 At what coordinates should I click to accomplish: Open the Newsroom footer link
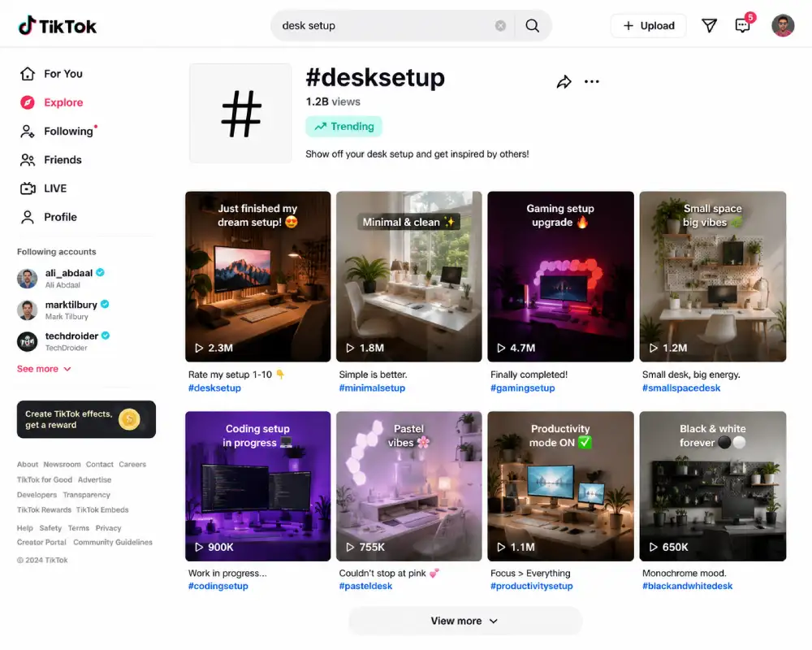pos(63,465)
